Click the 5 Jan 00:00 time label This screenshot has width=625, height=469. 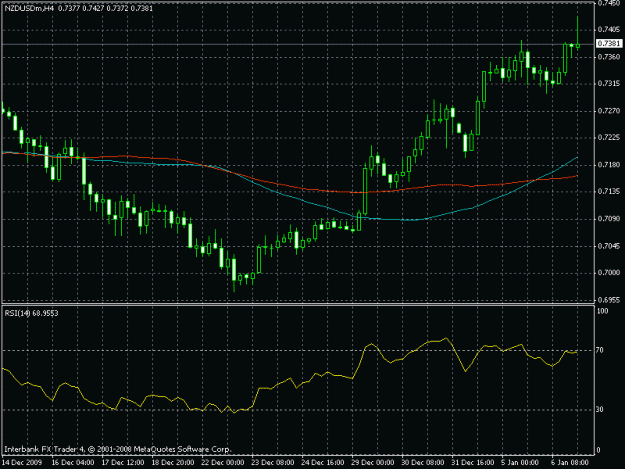coord(521,463)
